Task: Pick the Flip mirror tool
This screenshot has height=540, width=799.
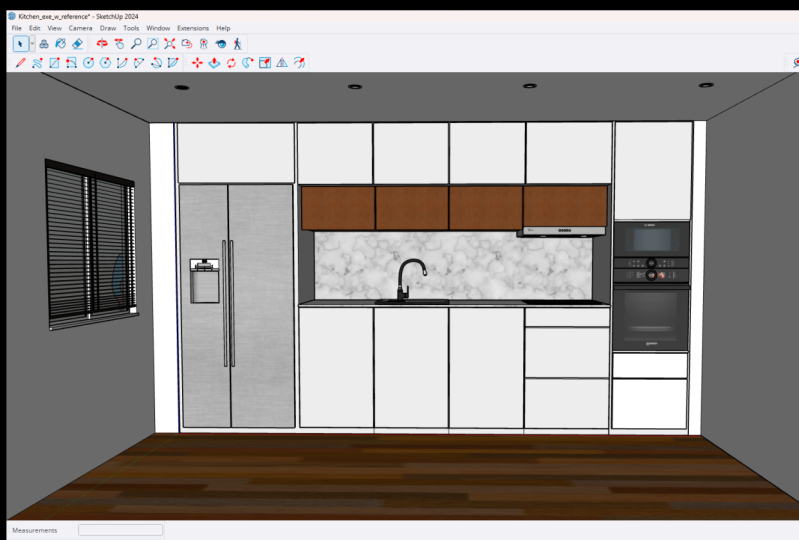Action: click(282, 63)
